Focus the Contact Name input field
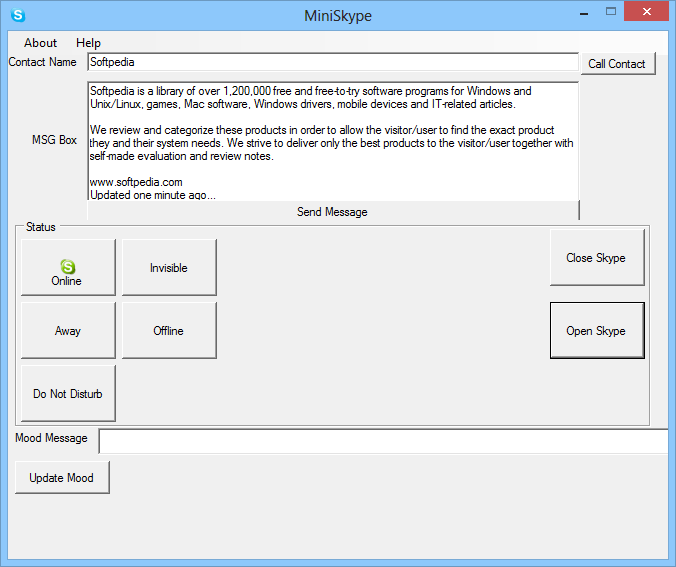Screen dimensions: 676x567 point(333,62)
